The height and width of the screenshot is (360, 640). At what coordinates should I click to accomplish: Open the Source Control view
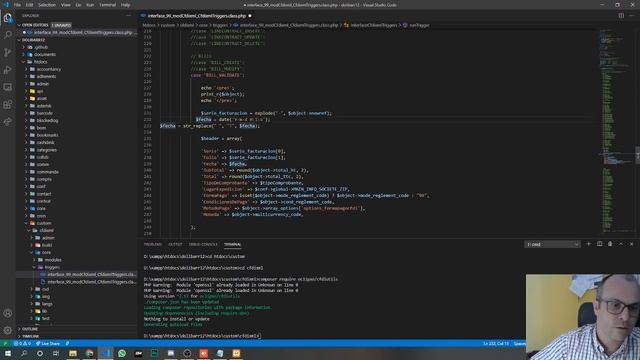(8, 52)
